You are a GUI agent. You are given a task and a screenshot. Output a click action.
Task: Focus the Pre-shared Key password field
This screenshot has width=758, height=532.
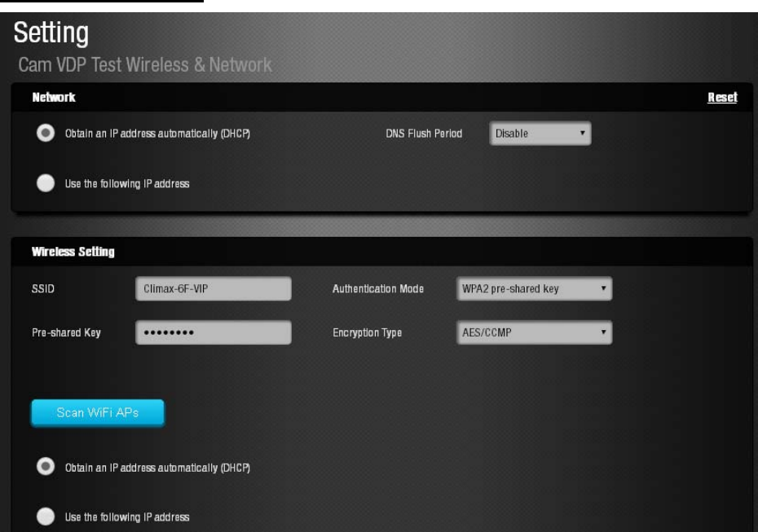click(214, 332)
